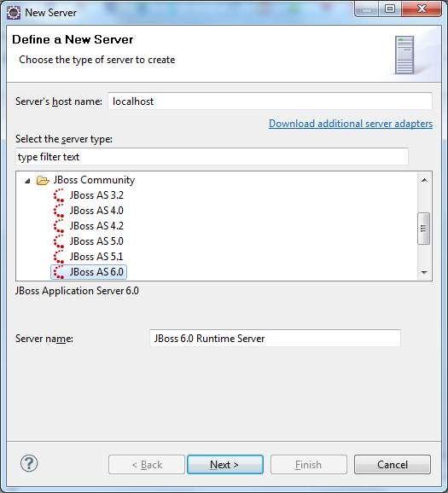Cancel the New Server wizard
448x493 pixels.
[x=393, y=464]
